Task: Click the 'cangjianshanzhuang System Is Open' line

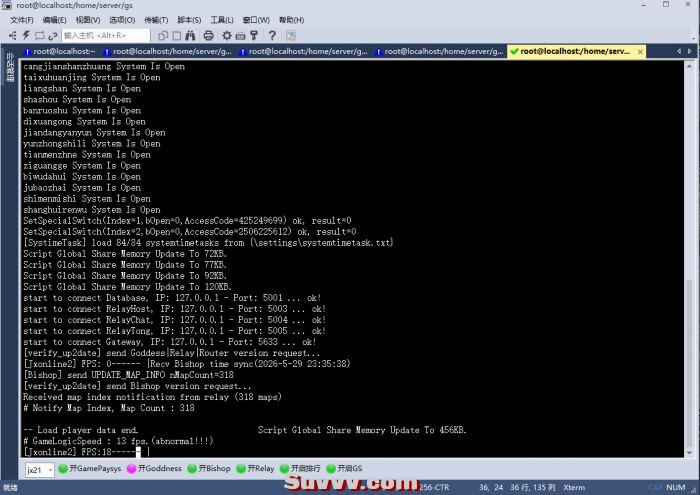Action: (x=104, y=67)
